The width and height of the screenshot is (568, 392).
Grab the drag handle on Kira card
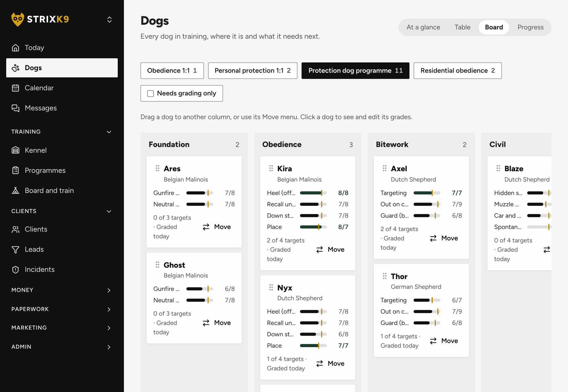[x=271, y=168]
